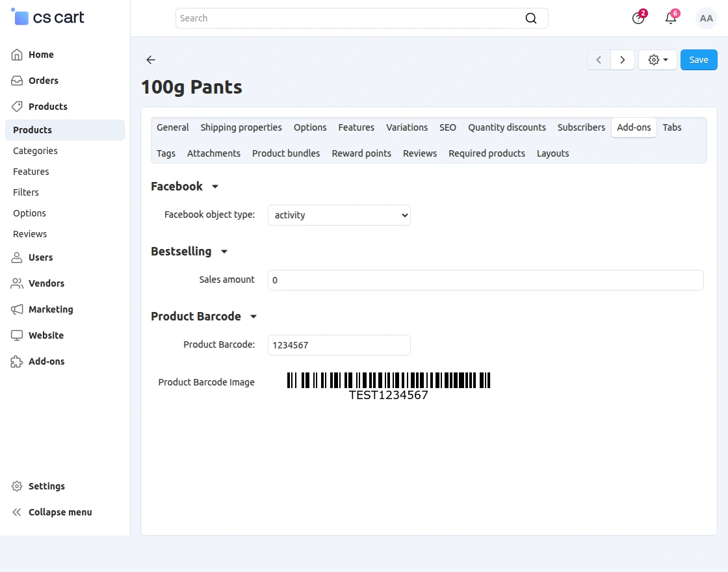Switch to the Attachments tab
This screenshot has height=572, width=728.
click(214, 153)
